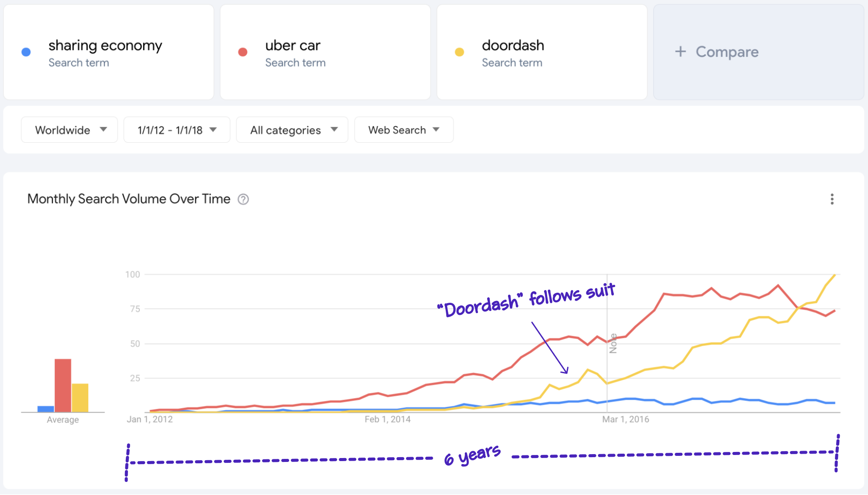Click the blue dot for sharing economy
The height and width of the screenshot is (495, 868).
point(26,52)
